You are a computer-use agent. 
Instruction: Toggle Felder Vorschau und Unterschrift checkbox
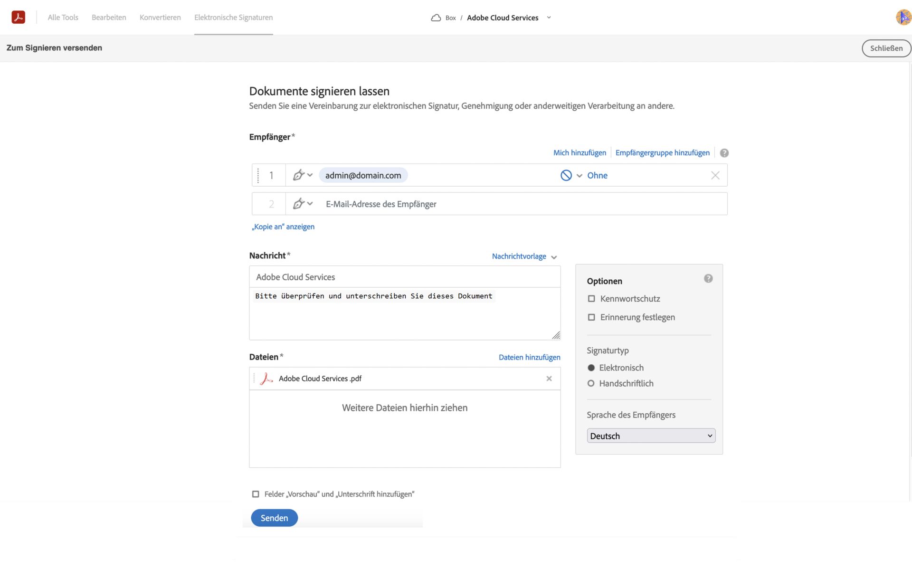[255, 493]
